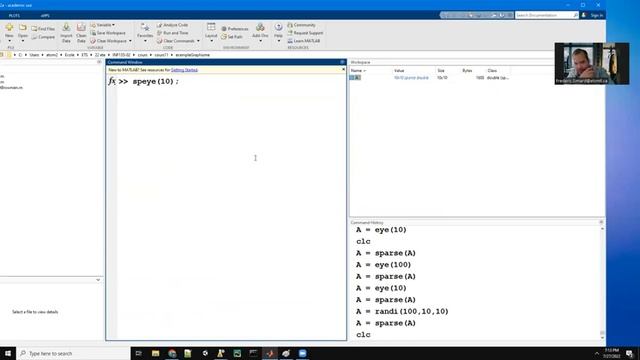
Task: Switch to the PLOTS tab
Action: click(x=14, y=16)
